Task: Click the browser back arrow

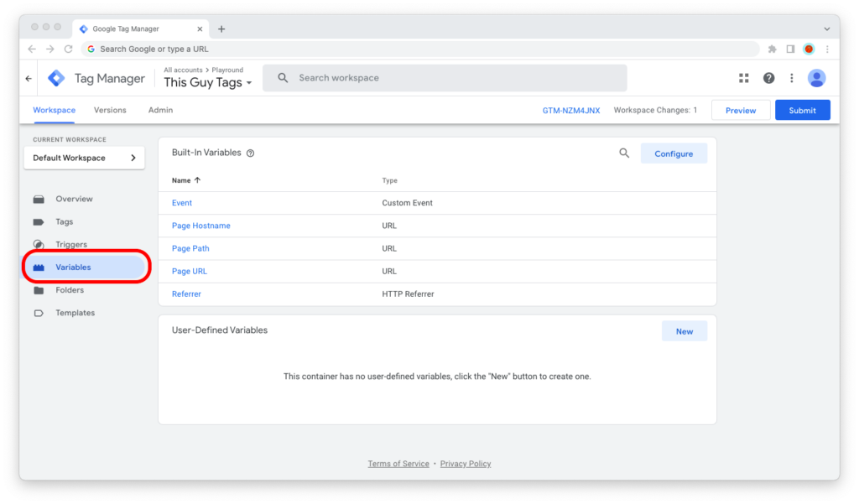Action: [32, 49]
